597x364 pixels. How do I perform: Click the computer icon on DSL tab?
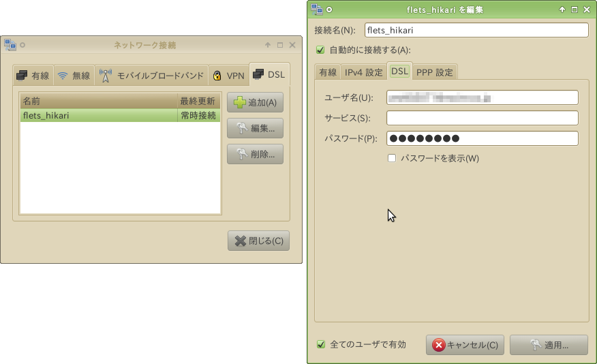(x=258, y=74)
